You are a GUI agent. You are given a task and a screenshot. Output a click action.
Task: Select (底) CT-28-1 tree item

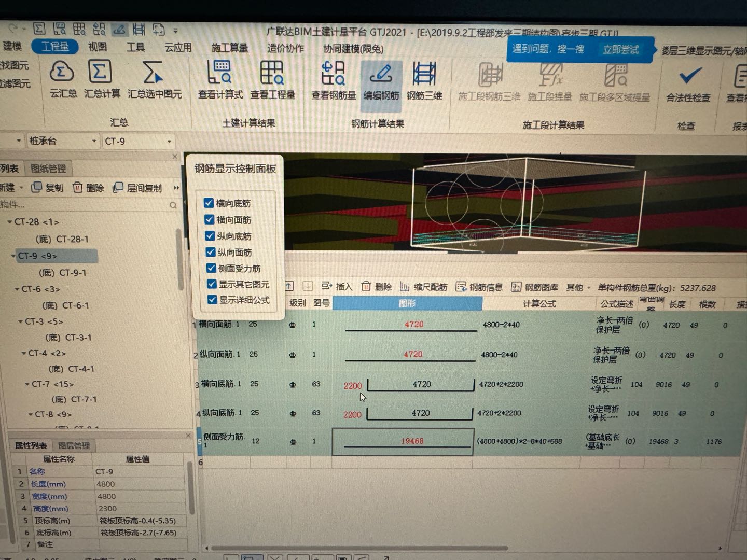(x=62, y=239)
